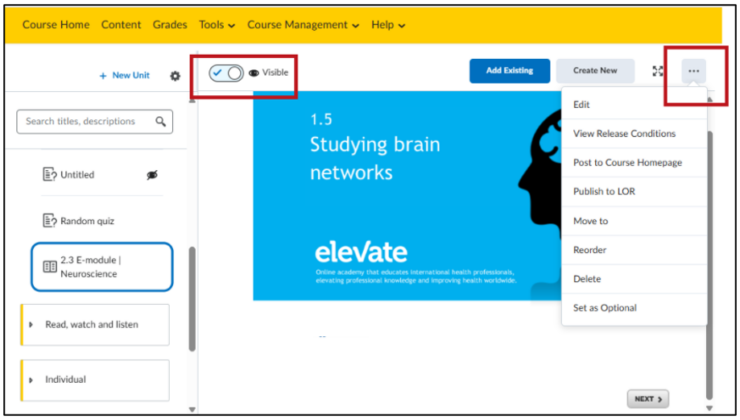The height and width of the screenshot is (420, 740).
Task: Open the Tools dropdown menu
Action: 217,25
